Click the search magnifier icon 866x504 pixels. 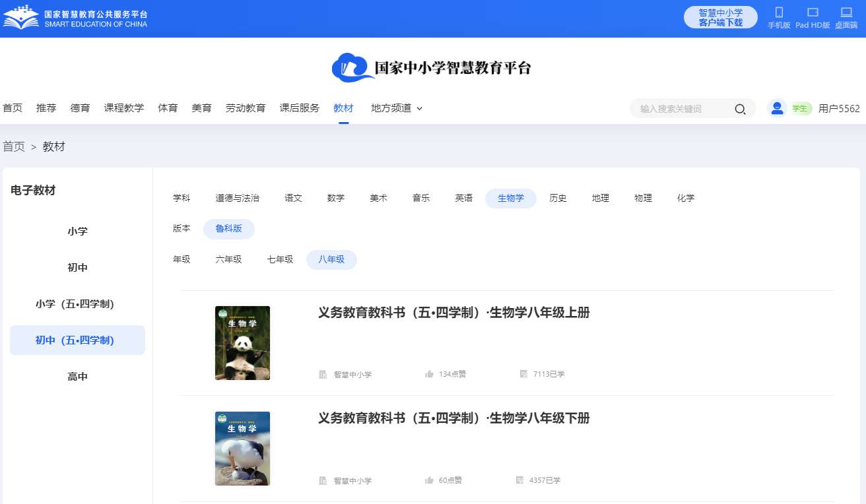pos(740,109)
